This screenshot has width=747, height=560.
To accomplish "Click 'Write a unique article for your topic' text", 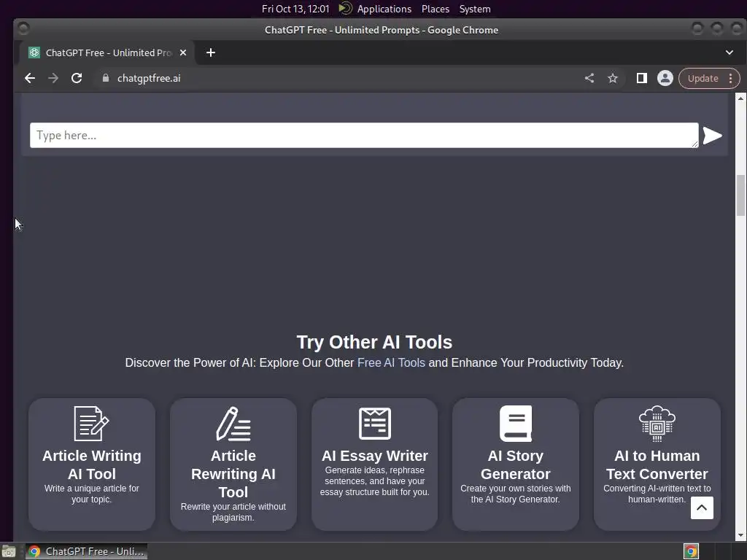I will point(91,494).
